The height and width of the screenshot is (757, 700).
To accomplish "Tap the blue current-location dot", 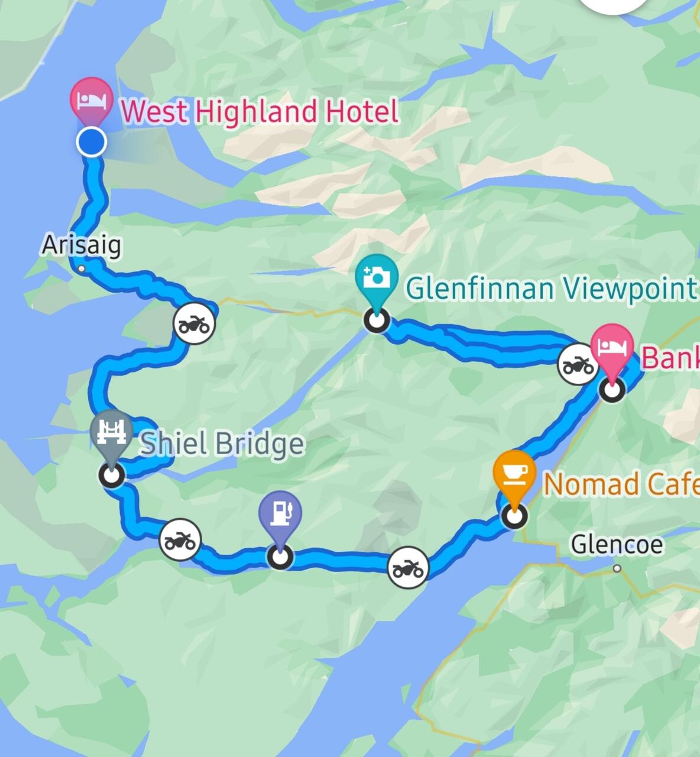I will pyautogui.click(x=92, y=142).
